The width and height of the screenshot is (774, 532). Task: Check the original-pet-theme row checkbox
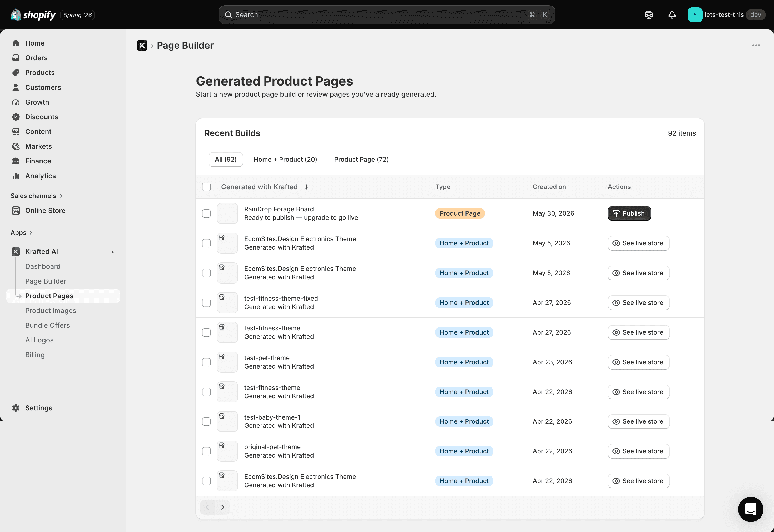click(206, 451)
